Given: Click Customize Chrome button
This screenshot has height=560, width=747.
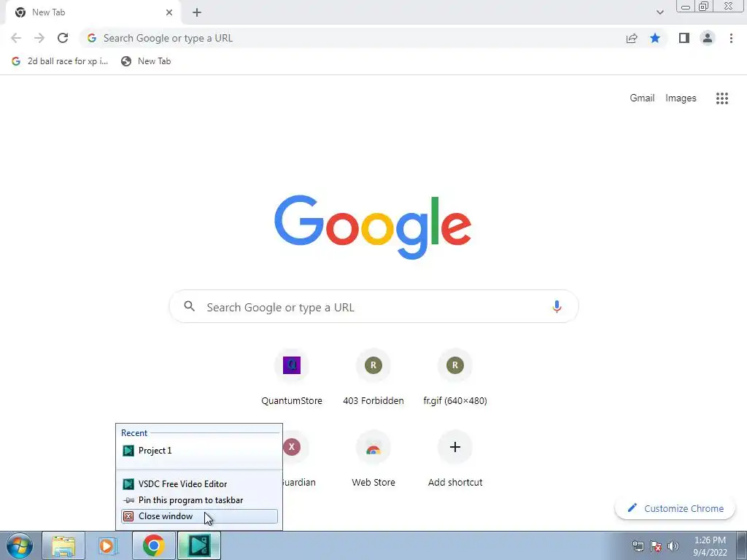Looking at the screenshot, I should (x=675, y=508).
